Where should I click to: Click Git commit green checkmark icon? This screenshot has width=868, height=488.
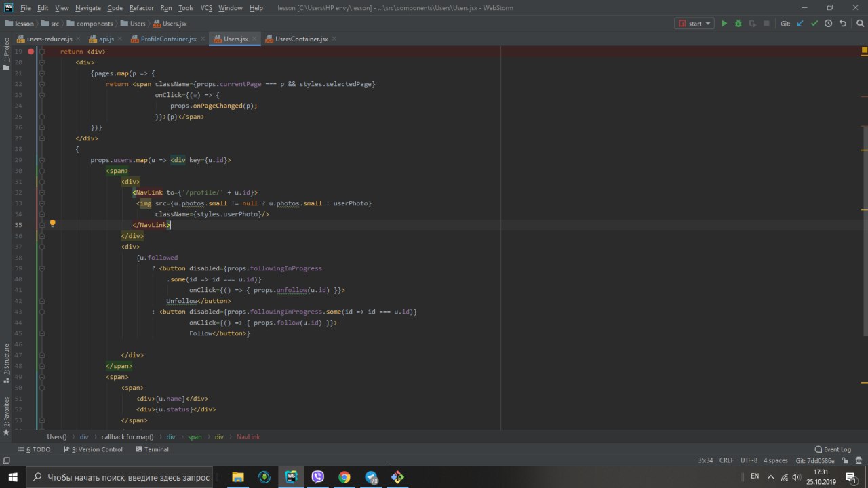(x=814, y=24)
